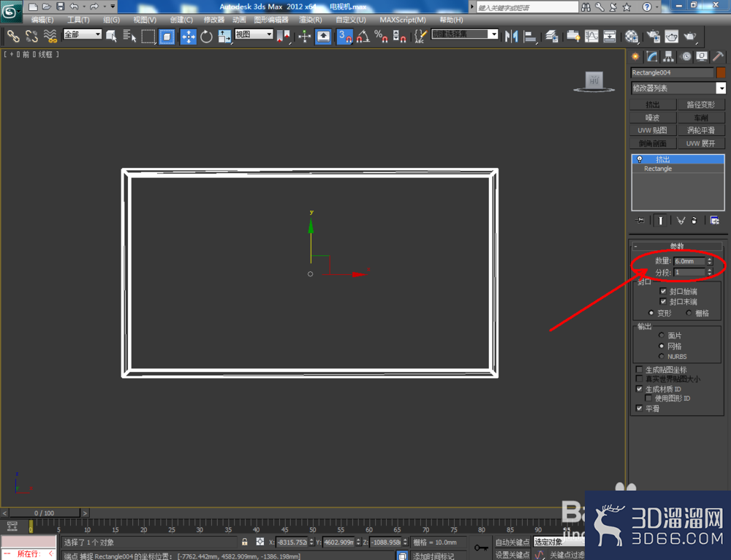Activate Select and Move tool

(x=189, y=37)
